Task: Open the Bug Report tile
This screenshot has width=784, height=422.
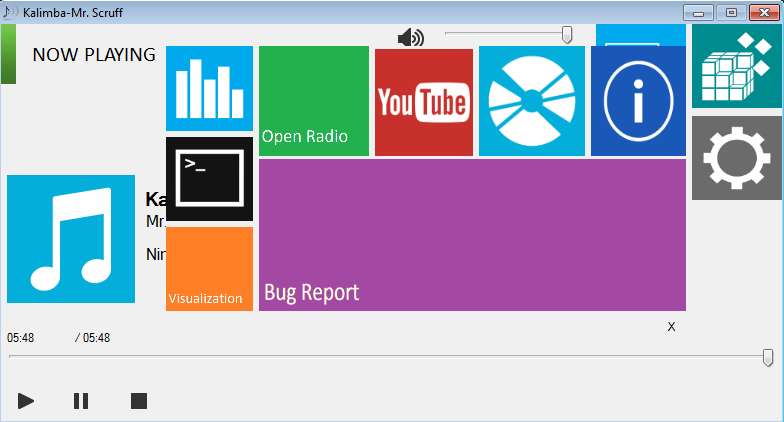Action: (472, 235)
